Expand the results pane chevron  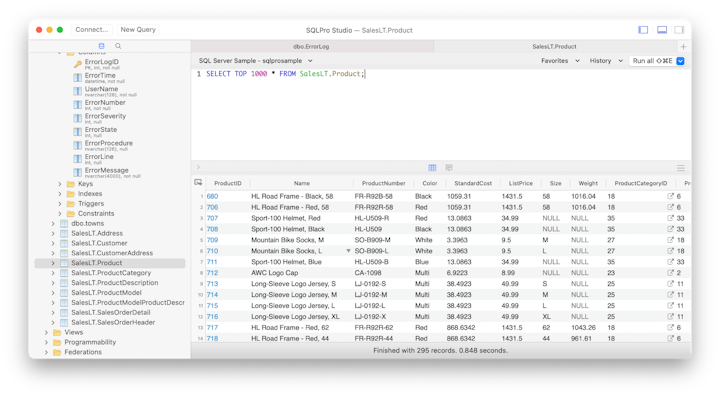(x=198, y=168)
